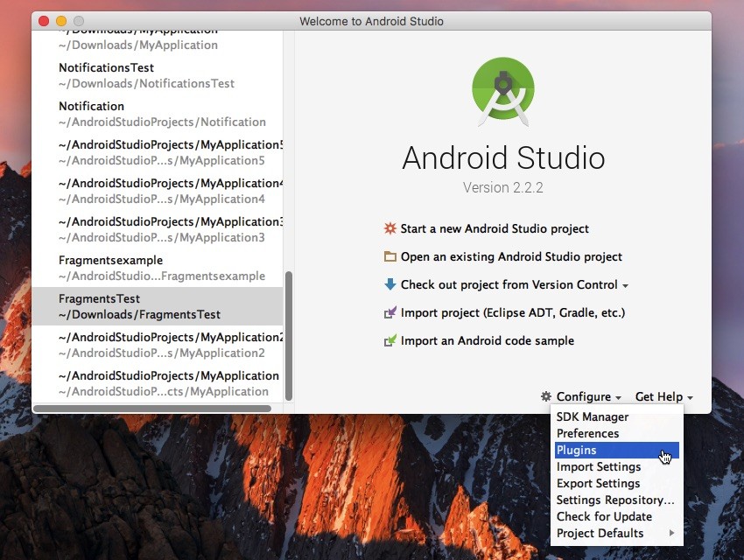This screenshot has height=560, width=744.
Task: Import an Android code sample
Action: [488, 340]
